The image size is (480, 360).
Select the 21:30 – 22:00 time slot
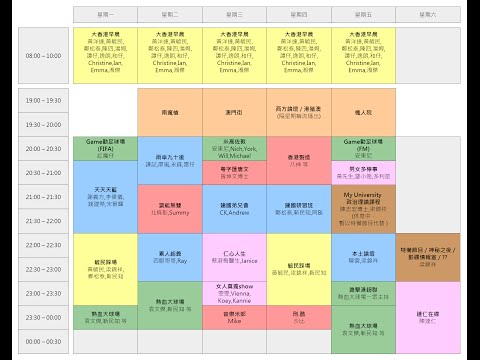[x=43, y=221]
